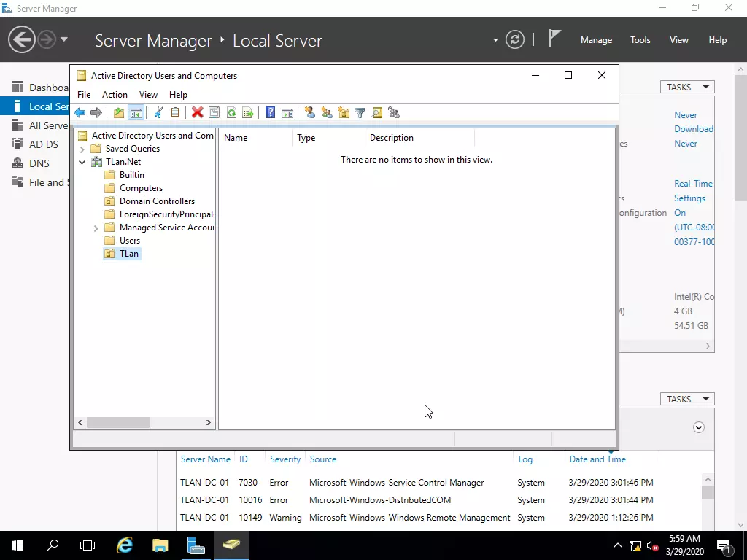Click the Forward arrow in AD Users toolbar
This screenshot has width=747, height=560.
click(96, 113)
